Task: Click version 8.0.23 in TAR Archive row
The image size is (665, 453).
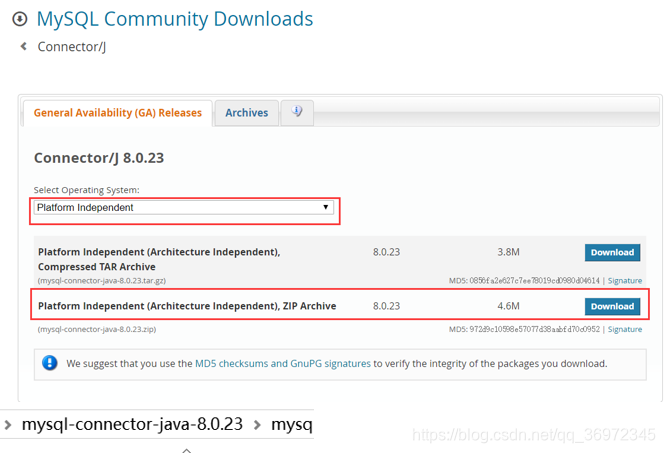Action: (386, 252)
